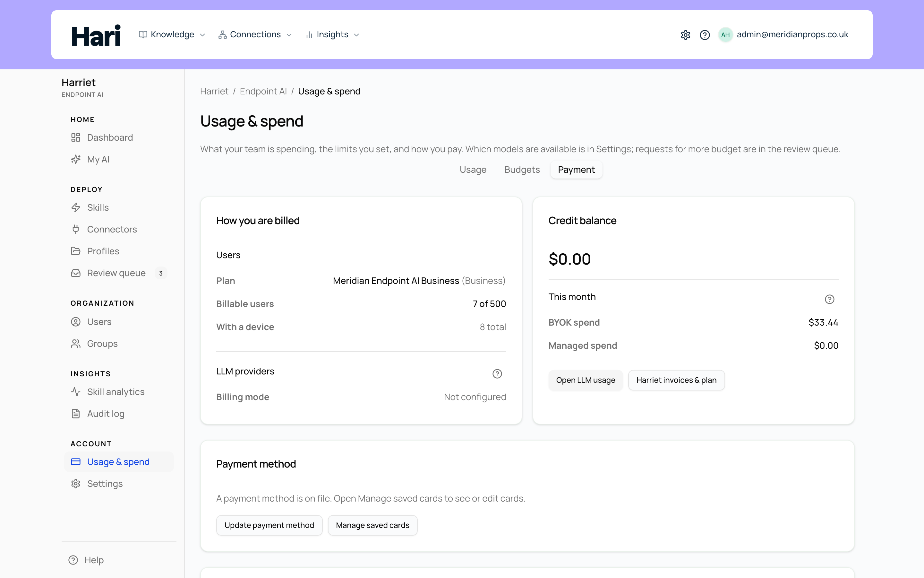Viewport: 924px width, 578px height.
Task: Click the admin@meridianprops.co.uk account label
Action: tap(792, 34)
